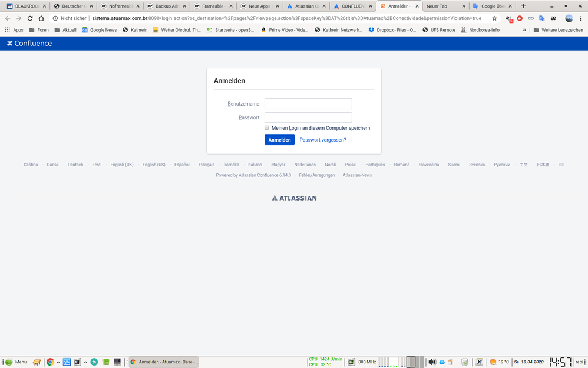588x368 pixels.
Task: Open the 'UFS Remote' bookmark
Action: tap(439, 30)
